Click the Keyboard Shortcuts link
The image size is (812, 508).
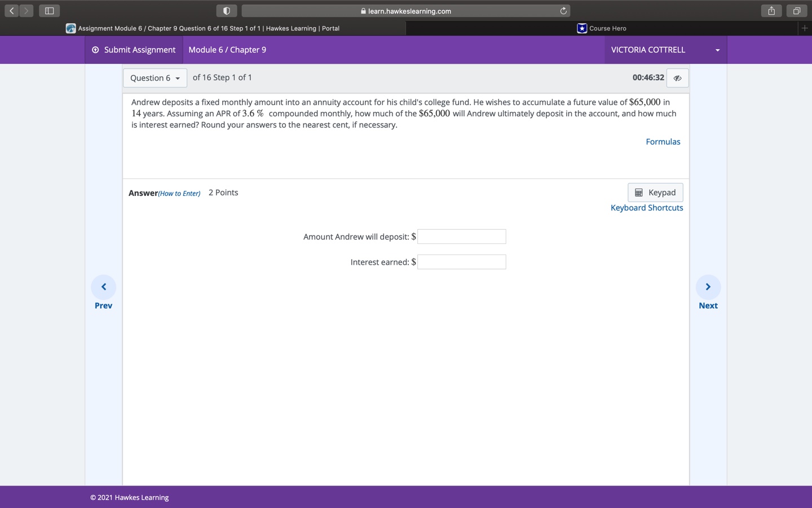[x=646, y=207]
